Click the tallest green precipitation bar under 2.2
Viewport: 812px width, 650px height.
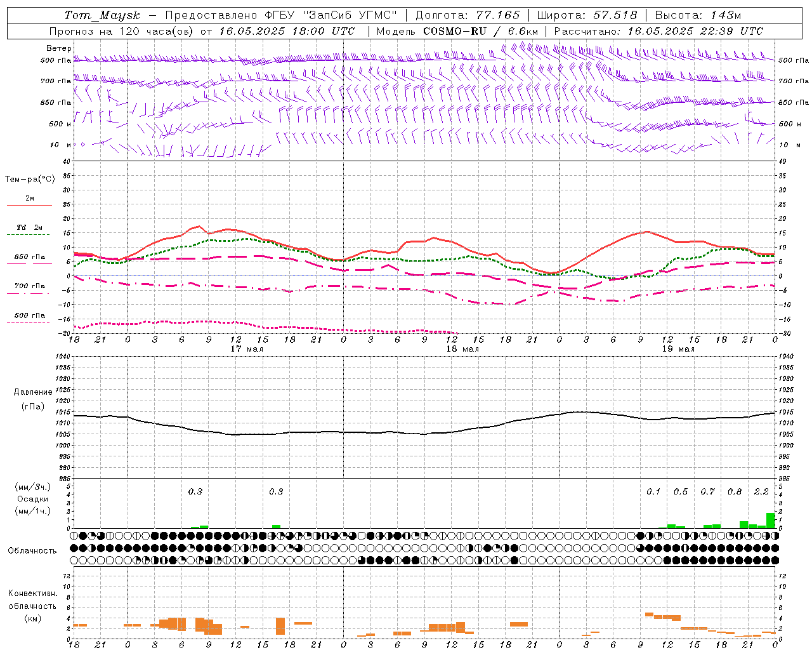pos(770,521)
